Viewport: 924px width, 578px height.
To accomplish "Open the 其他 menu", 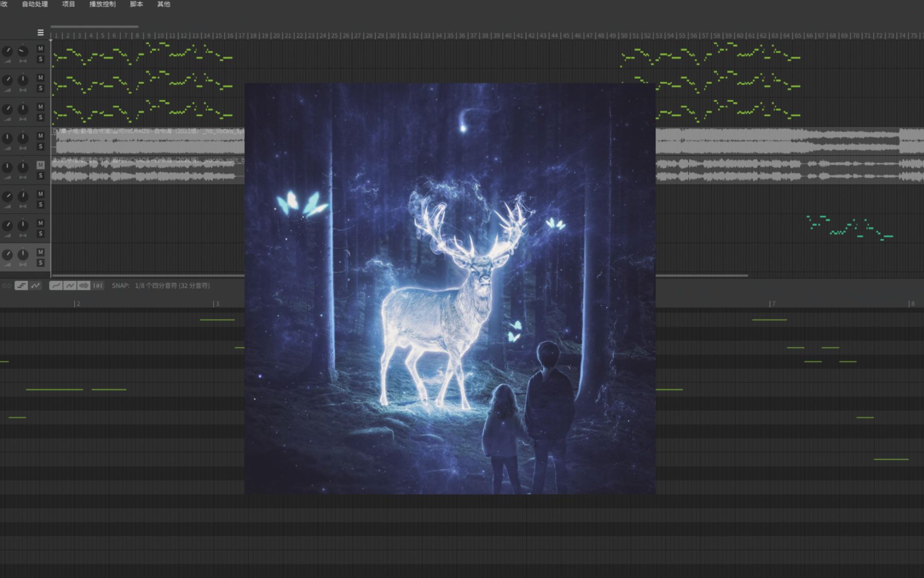I will (164, 4).
